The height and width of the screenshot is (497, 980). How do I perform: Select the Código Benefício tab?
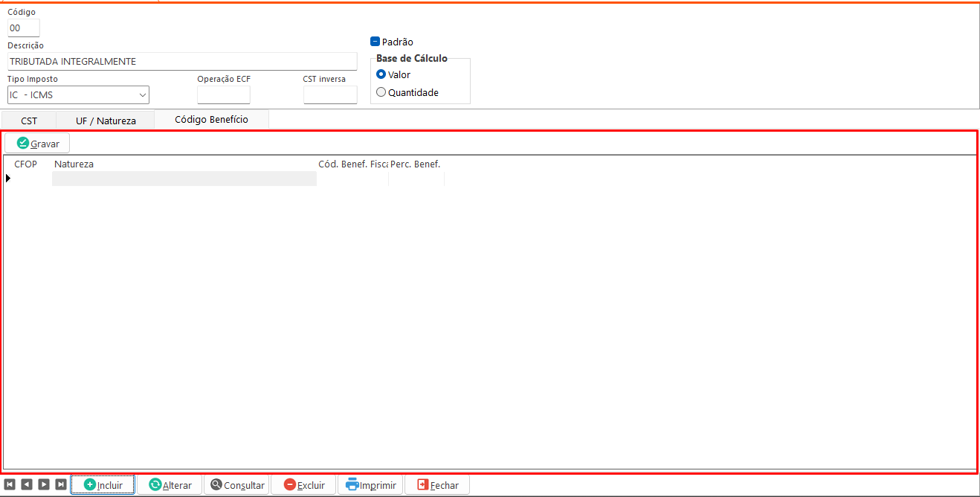tap(211, 119)
